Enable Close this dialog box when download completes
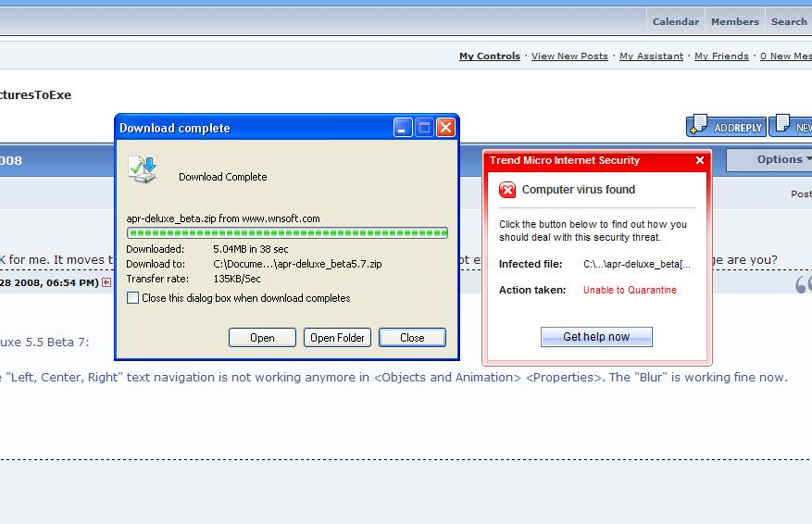 133,298
